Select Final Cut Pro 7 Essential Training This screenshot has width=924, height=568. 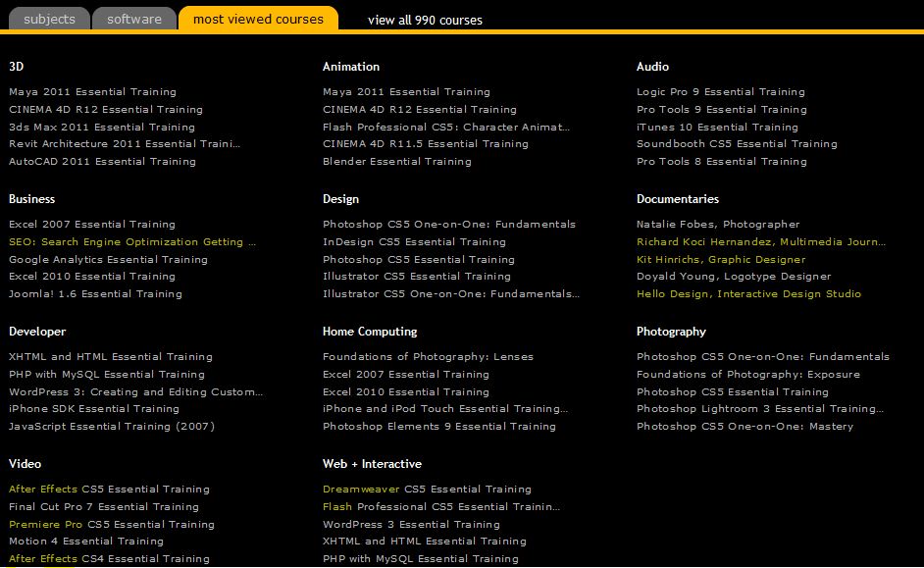104,507
